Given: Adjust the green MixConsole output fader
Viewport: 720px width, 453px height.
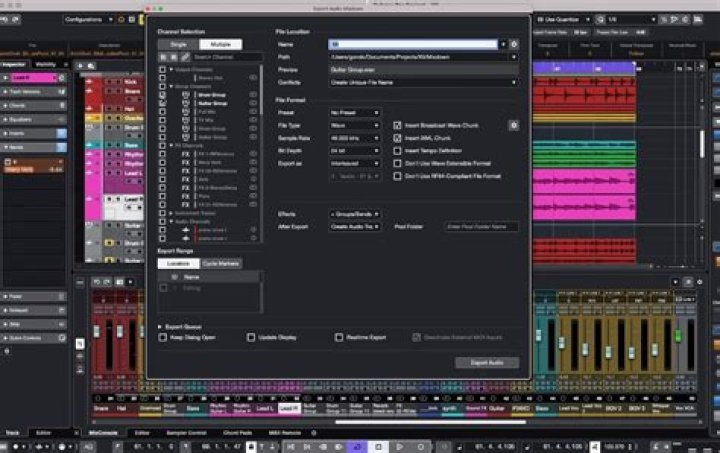Looking at the screenshot, I should coord(678,335).
